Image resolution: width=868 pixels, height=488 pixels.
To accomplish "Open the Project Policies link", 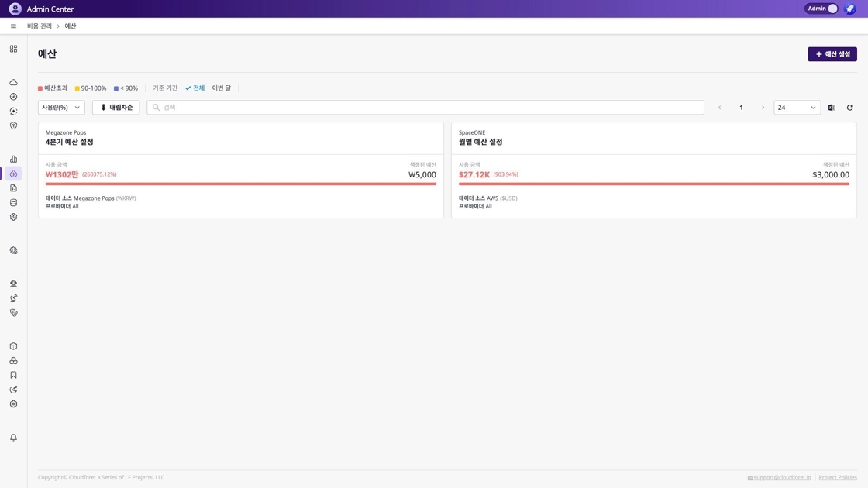I will point(838,477).
